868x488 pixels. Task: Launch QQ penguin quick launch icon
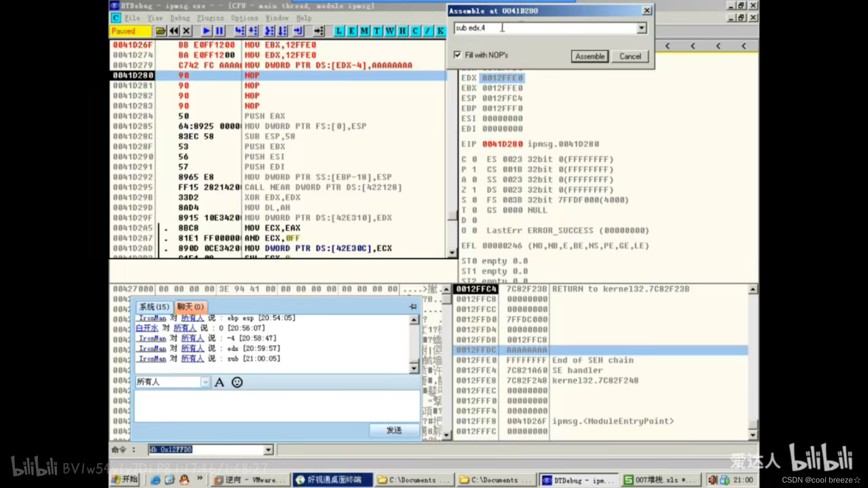point(184,480)
